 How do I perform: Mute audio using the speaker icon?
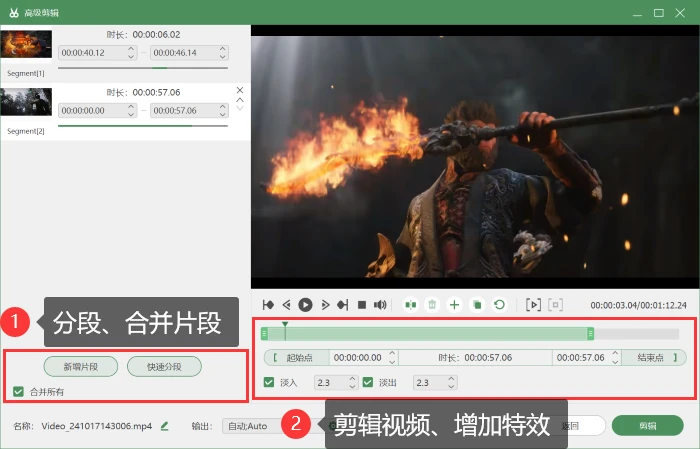tap(380, 305)
